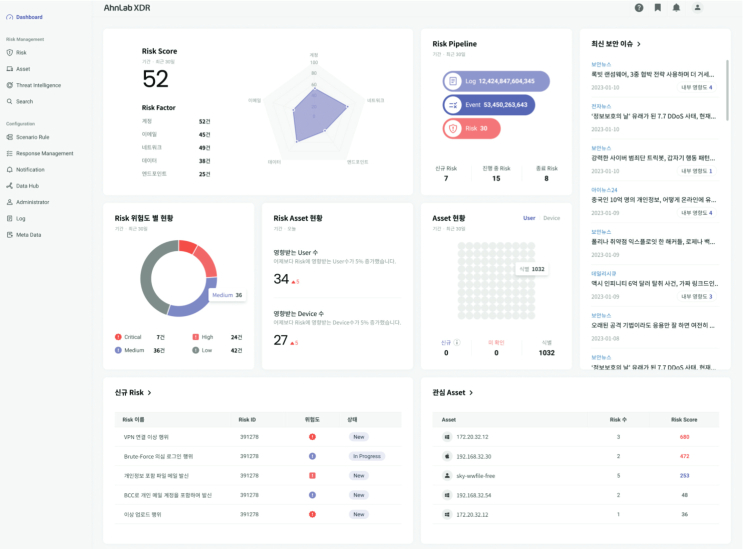Show notifications via the header bell icon

click(676, 7)
